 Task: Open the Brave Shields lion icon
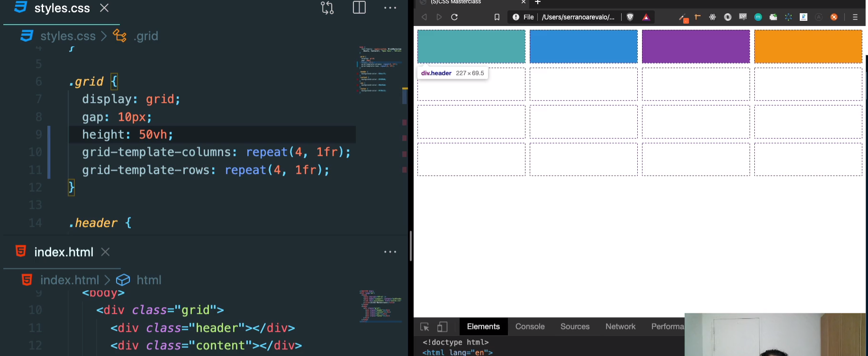[x=630, y=17]
